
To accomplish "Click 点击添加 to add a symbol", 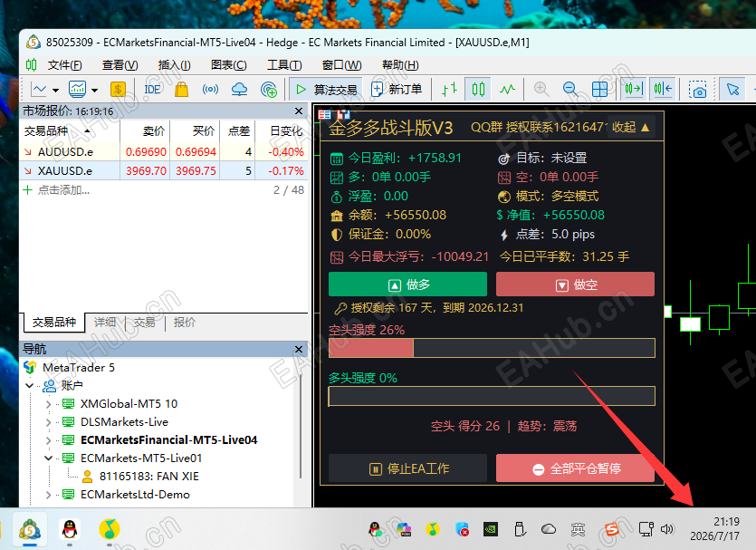I will 63,190.
